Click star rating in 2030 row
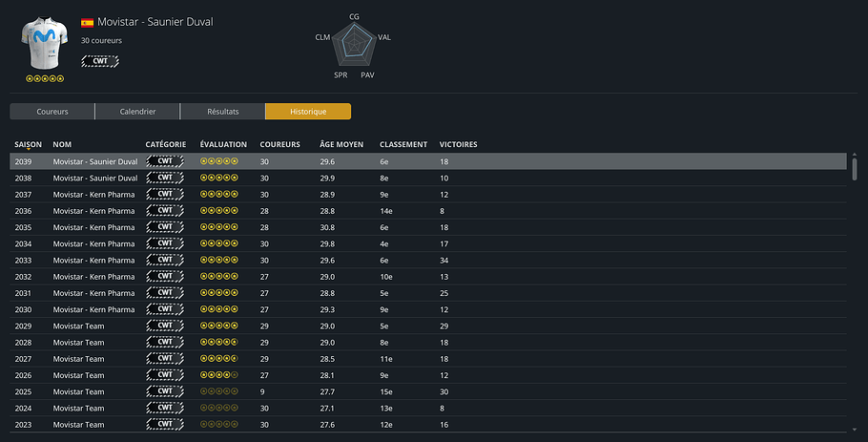This screenshot has width=868, height=442. coord(219,309)
